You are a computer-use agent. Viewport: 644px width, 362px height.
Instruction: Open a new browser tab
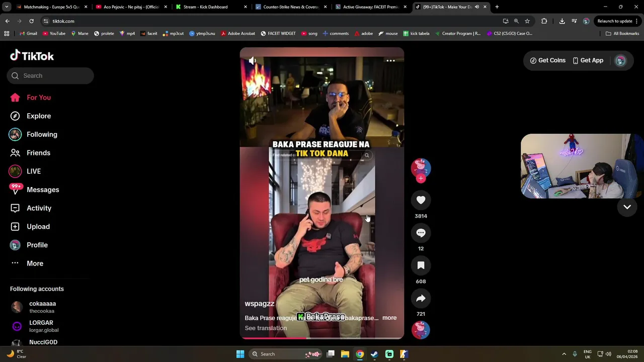coord(497,7)
